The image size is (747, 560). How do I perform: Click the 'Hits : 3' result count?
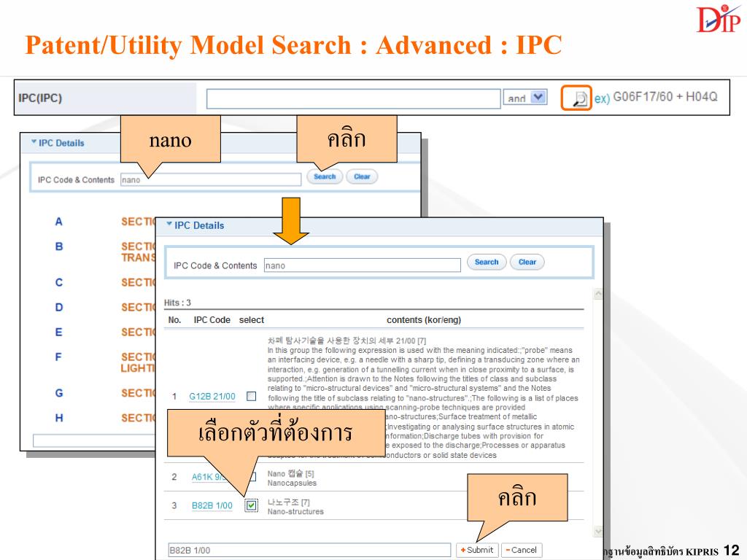(177, 303)
